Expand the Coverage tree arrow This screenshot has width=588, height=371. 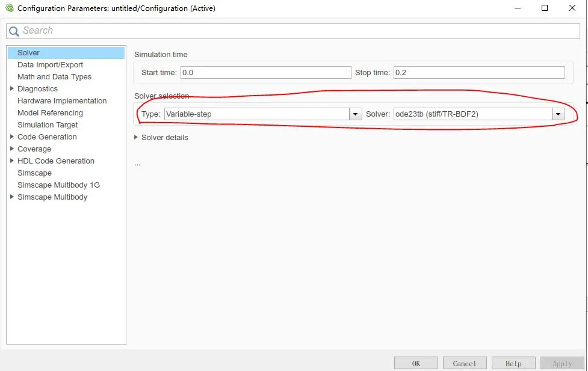[x=11, y=149]
